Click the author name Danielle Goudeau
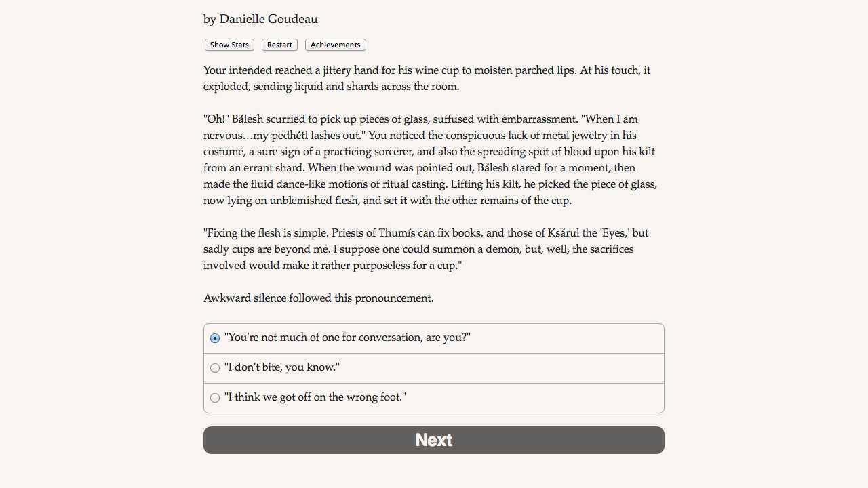 click(x=269, y=19)
